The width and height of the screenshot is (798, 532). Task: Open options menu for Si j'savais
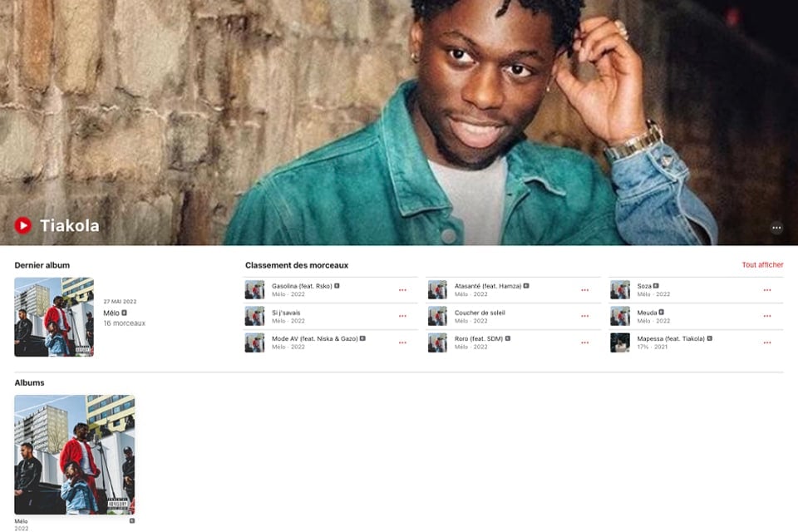click(402, 316)
